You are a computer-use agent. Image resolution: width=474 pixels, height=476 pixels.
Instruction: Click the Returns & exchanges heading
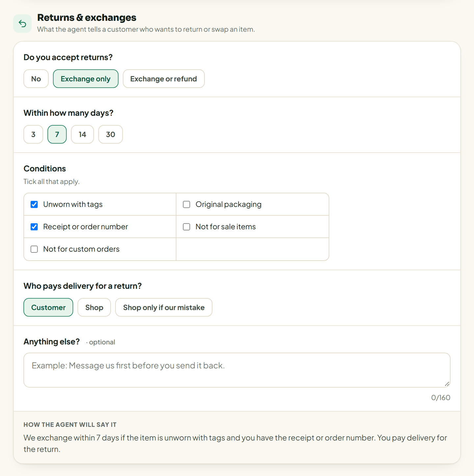(87, 17)
